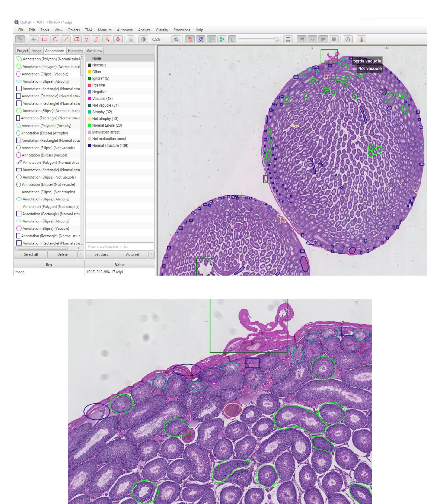Select the Polygon annotation tool
This screenshot has height=504, width=427.
point(76,39)
